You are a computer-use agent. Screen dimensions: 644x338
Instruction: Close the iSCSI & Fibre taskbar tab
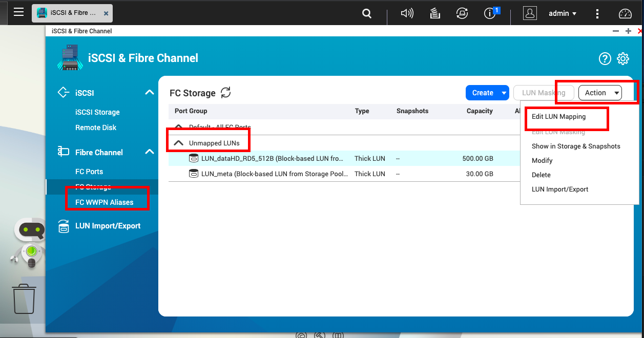[x=106, y=14]
